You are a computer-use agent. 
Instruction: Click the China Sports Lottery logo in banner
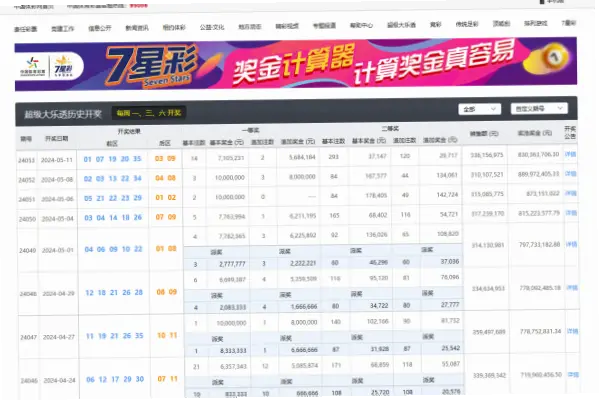(32, 67)
